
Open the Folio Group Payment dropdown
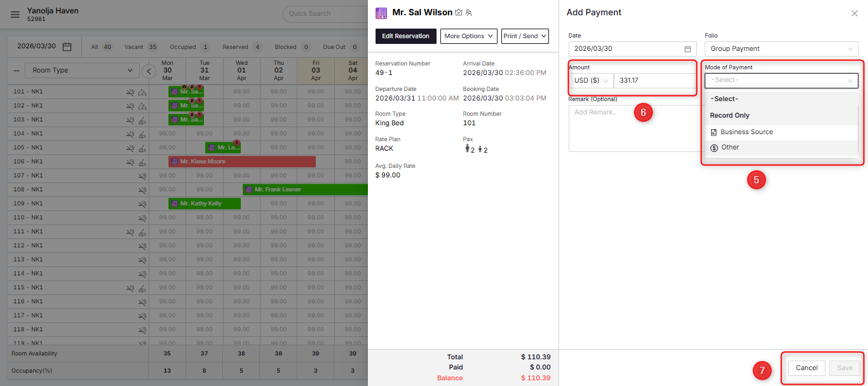(x=782, y=49)
